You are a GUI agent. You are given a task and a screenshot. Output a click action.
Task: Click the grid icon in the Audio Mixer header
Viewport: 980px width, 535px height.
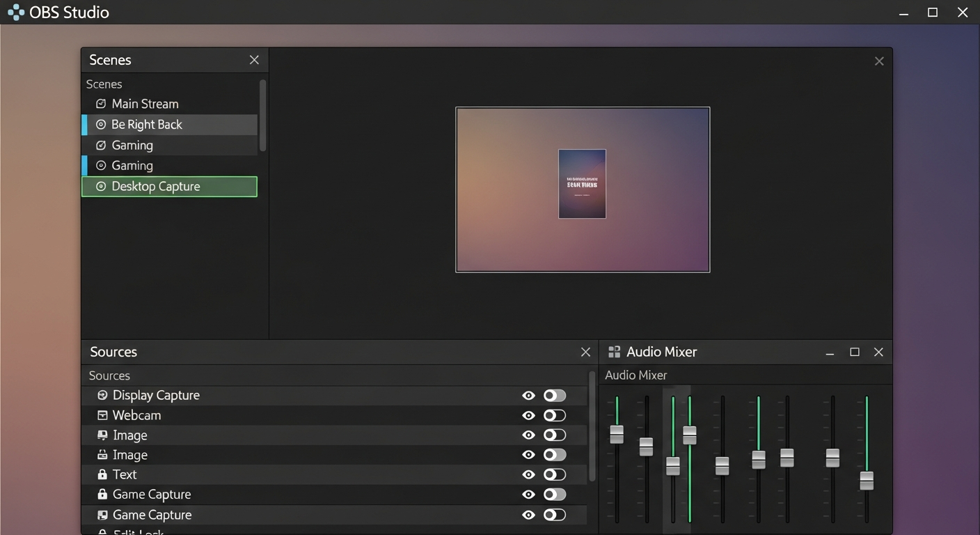coord(613,352)
